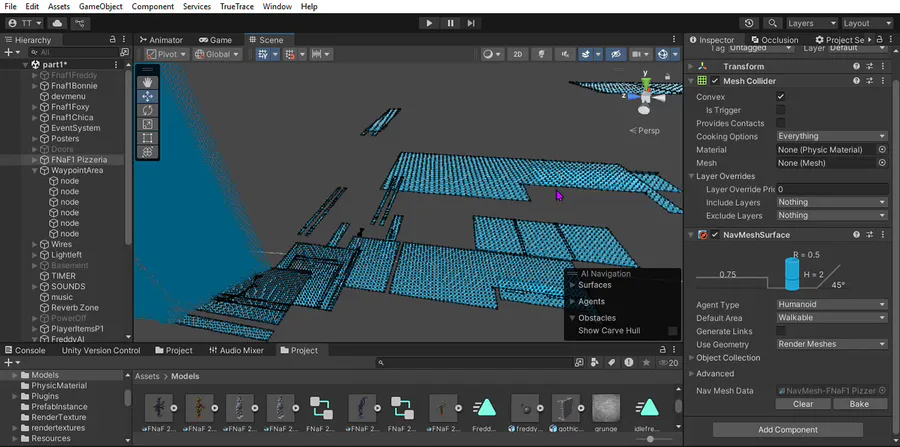
Task: Disable the NavMeshSurface component checkbox
Action: [715, 235]
